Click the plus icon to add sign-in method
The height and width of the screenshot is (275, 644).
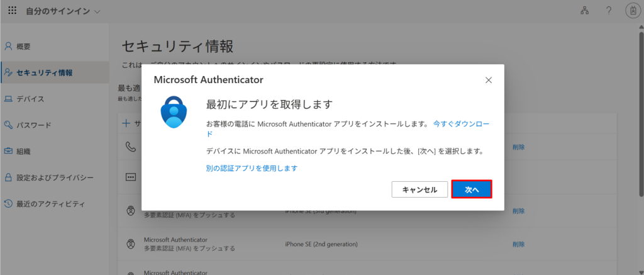coord(126,123)
